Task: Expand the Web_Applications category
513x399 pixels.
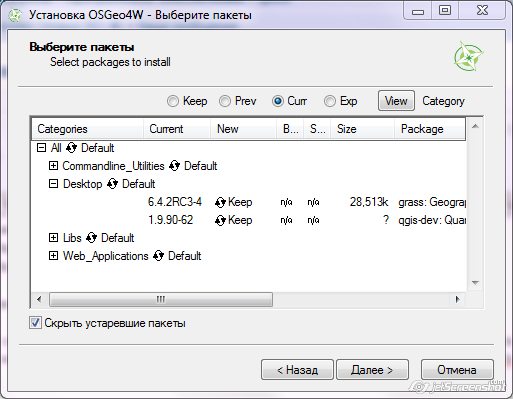Action: pos(53,256)
